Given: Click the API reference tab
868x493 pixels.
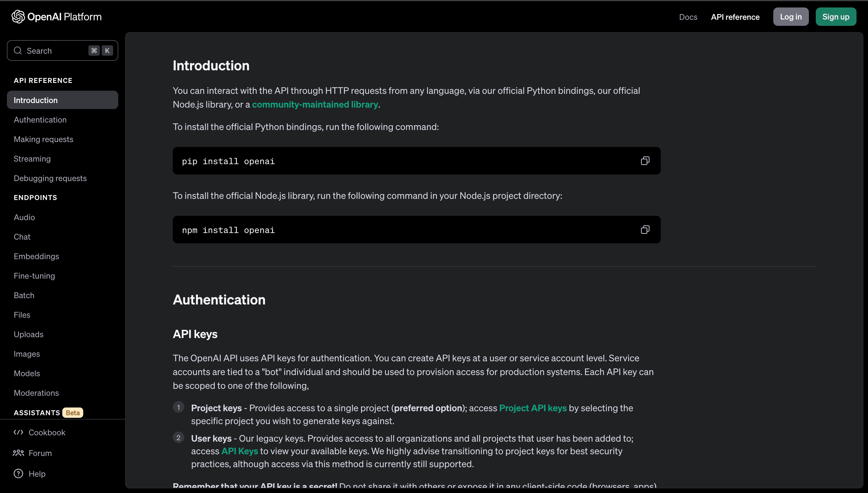Looking at the screenshot, I should (x=735, y=16).
